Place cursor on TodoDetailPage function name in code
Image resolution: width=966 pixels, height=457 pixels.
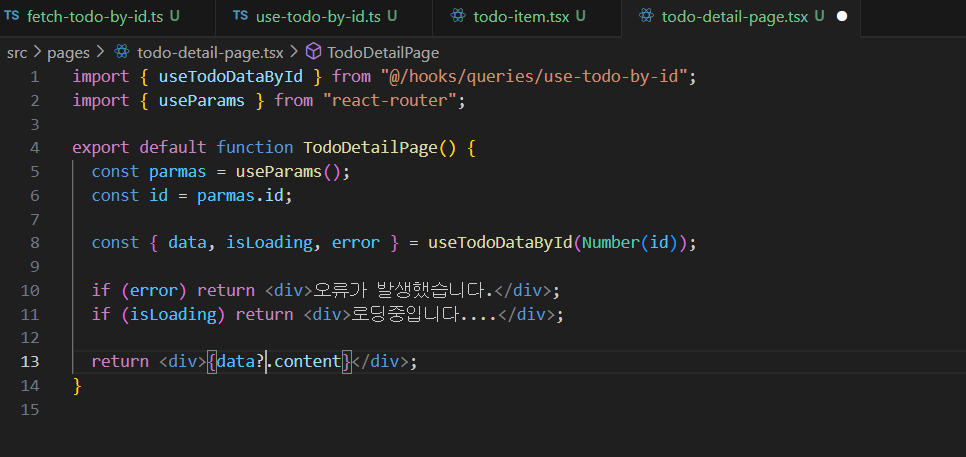370,148
